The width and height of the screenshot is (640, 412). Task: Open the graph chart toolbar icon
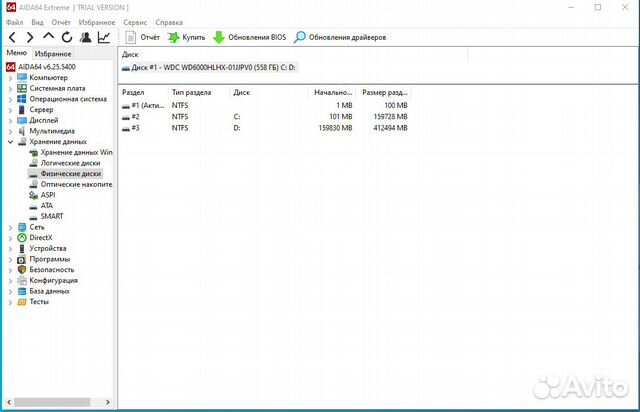104,37
